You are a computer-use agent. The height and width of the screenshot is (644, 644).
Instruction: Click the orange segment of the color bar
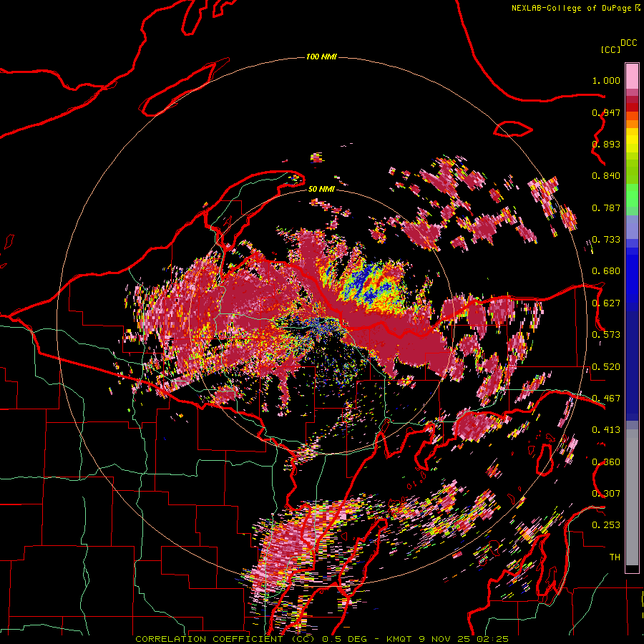tap(632, 120)
